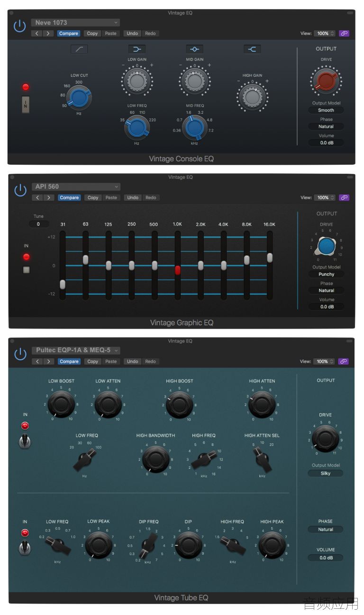Flip the lower IN toggle switch on Tube EQ
This screenshot has width=364, height=615.
click(25, 548)
